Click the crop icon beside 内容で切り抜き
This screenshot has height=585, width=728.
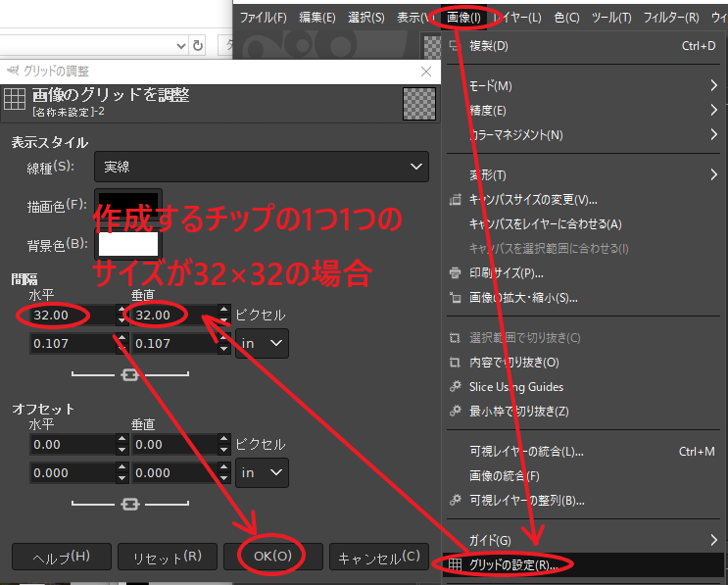click(x=455, y=363)
